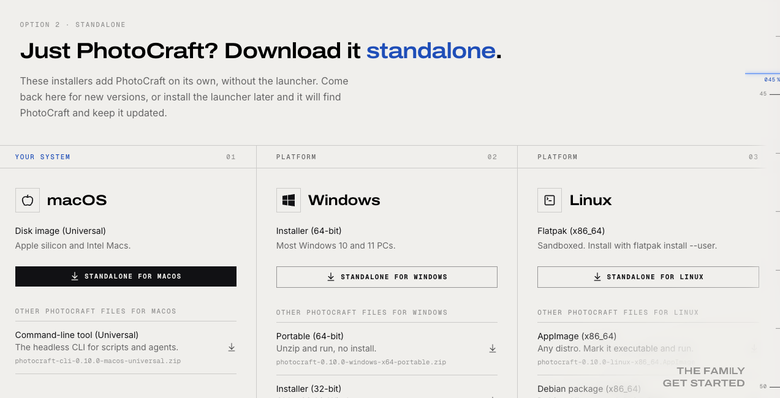780x398 pixels.
Task: Click the paragraph starting "These installers add PhotoCraft"
Action: [184, 97]
